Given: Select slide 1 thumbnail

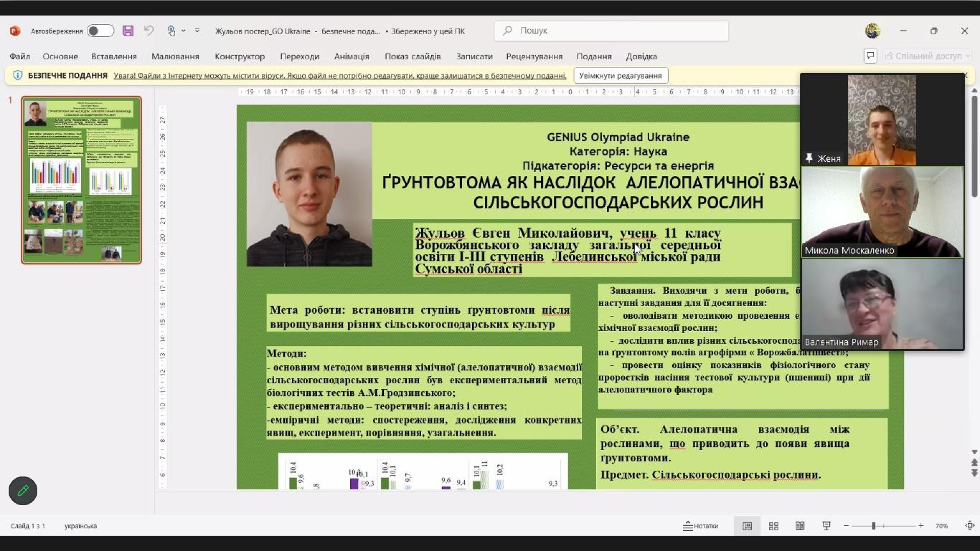Looking at the screenshot, I should pos(81,180).
